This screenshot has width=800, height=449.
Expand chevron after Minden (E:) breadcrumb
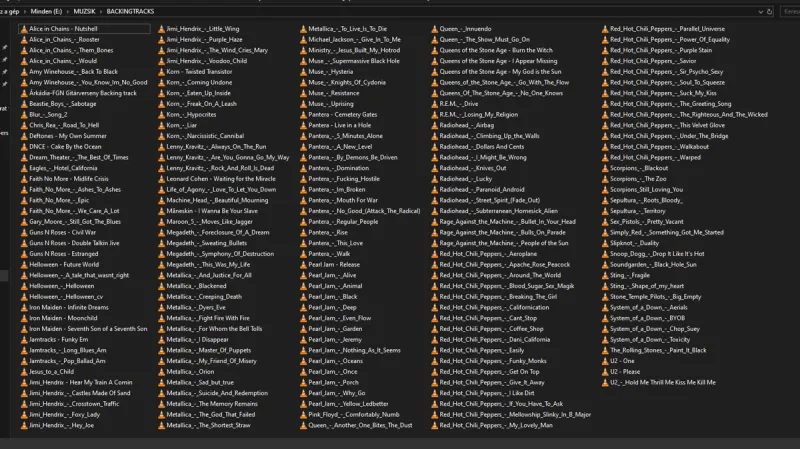click(x=67, y=11)
